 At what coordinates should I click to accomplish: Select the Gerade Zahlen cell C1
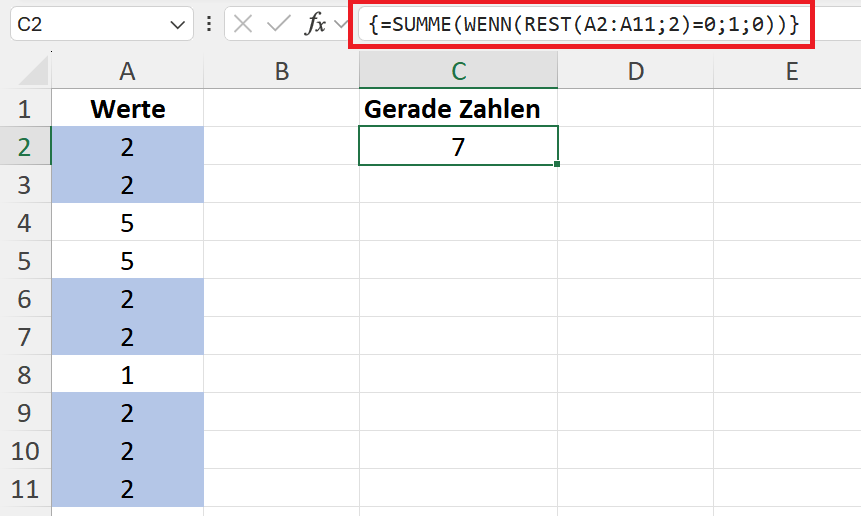click(459, 108)
